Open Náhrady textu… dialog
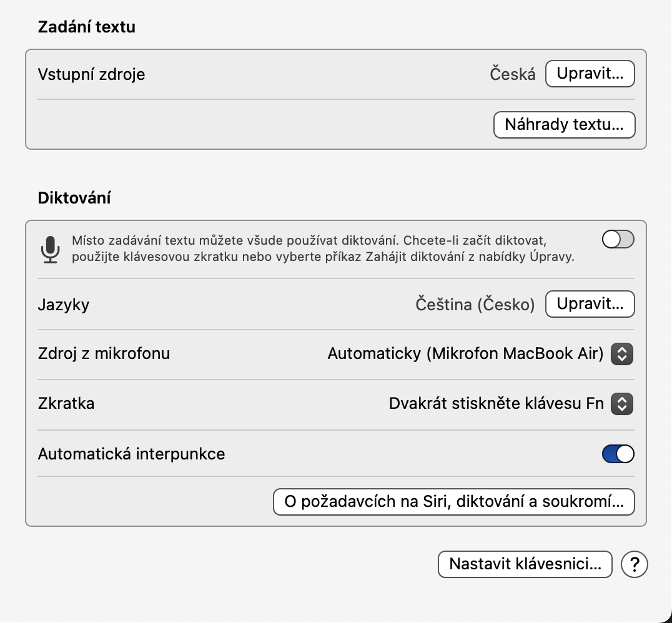The width and height of the screenshot is (672, 623). [x=564, y=125]
